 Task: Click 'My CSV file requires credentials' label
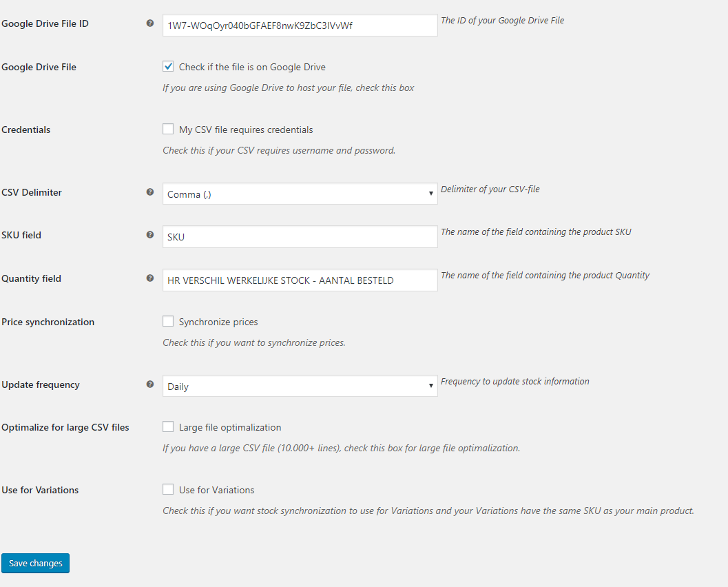point(246,130)
